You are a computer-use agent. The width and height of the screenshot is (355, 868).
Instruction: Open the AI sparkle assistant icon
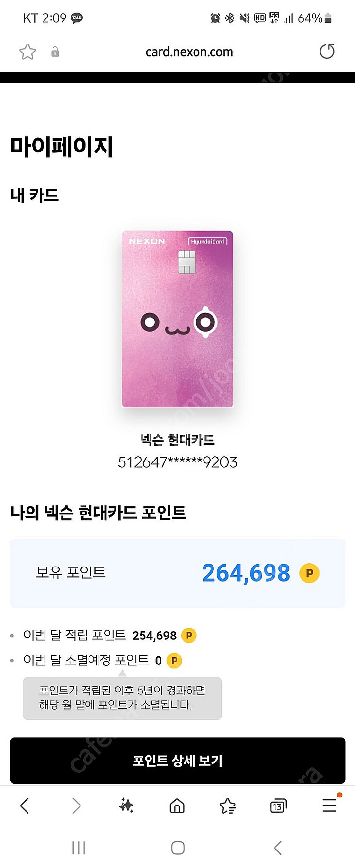126,806
